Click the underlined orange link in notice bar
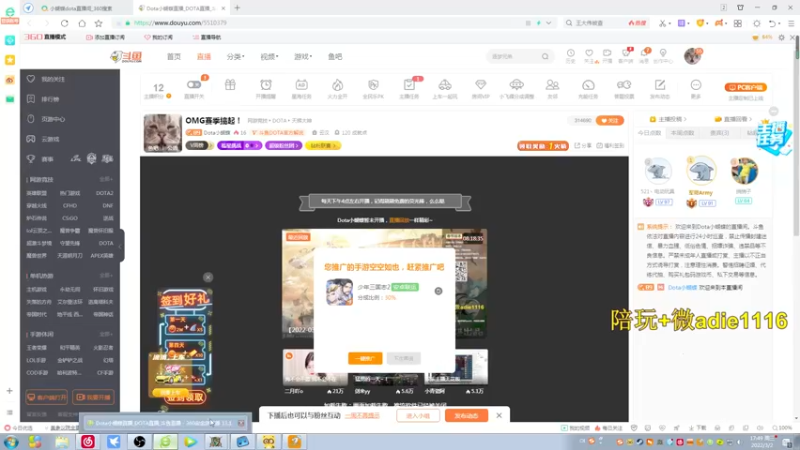The image size is (800, 450). (x=362, y=415)
